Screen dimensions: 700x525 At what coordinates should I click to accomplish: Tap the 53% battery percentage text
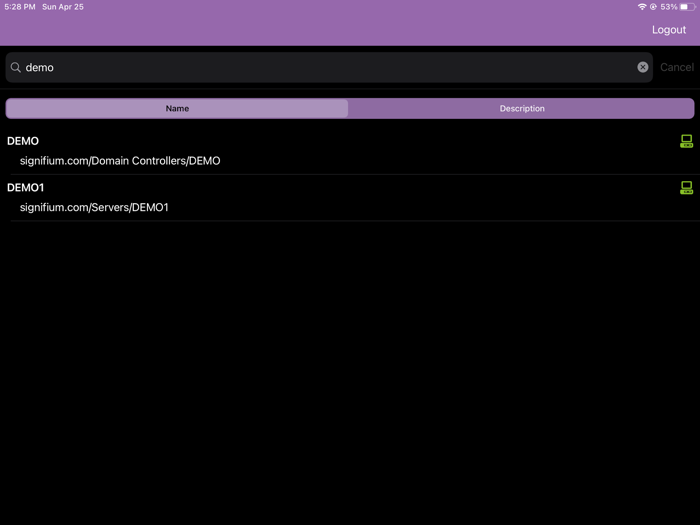tap(669, 7)
